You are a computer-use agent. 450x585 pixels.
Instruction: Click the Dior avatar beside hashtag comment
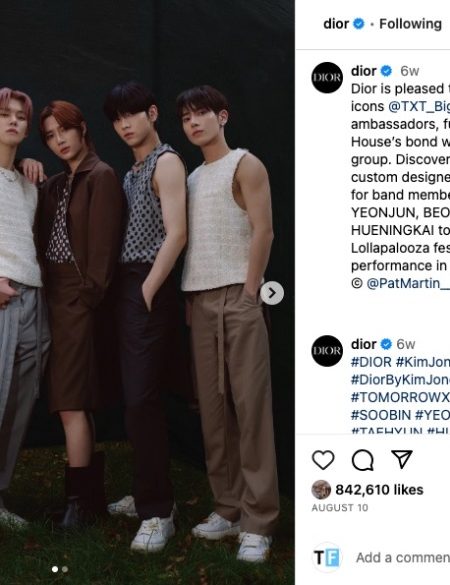pyautogui.click(x=327, y=351)
